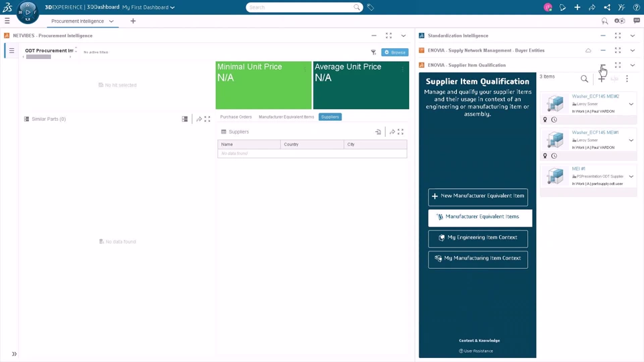Switch Similar Parts view layout icon
Image resolution: width=644 pixels, height=362 pixels.
pos(185,119)
